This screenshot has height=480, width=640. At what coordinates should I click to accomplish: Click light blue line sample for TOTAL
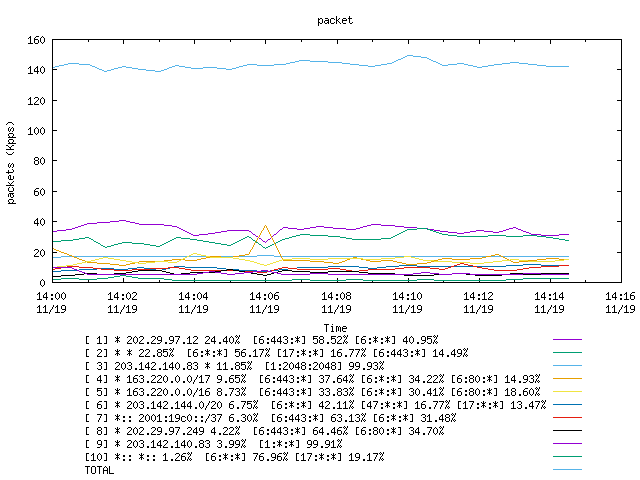[567, 470]
